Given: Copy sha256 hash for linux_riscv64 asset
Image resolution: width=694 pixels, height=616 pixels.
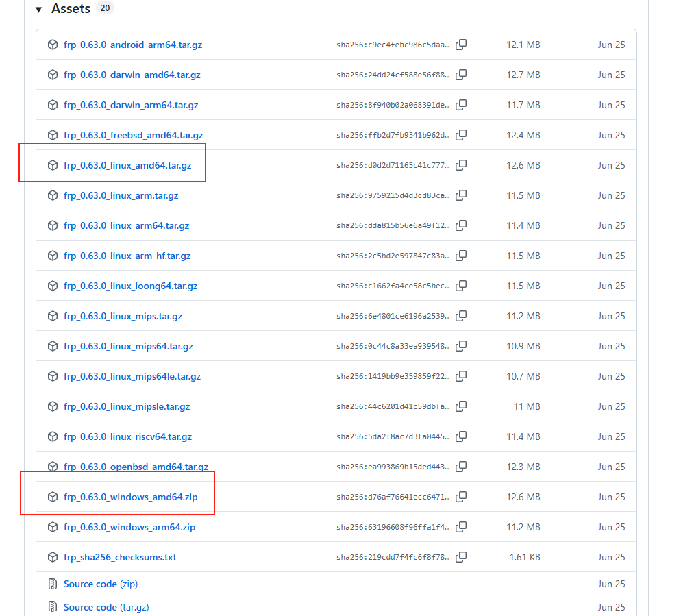Looking at the screenshot, I should pyautogui.click(x=462, y=436).
